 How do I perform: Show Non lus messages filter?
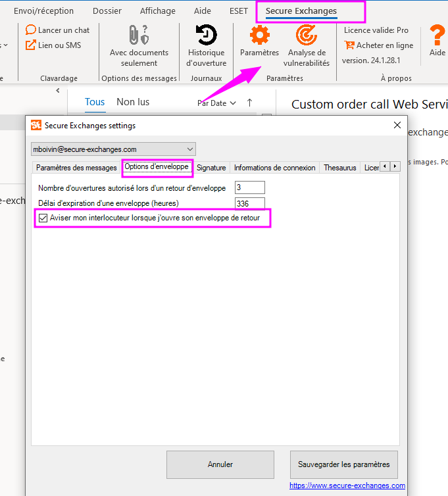tap(133, 102)
